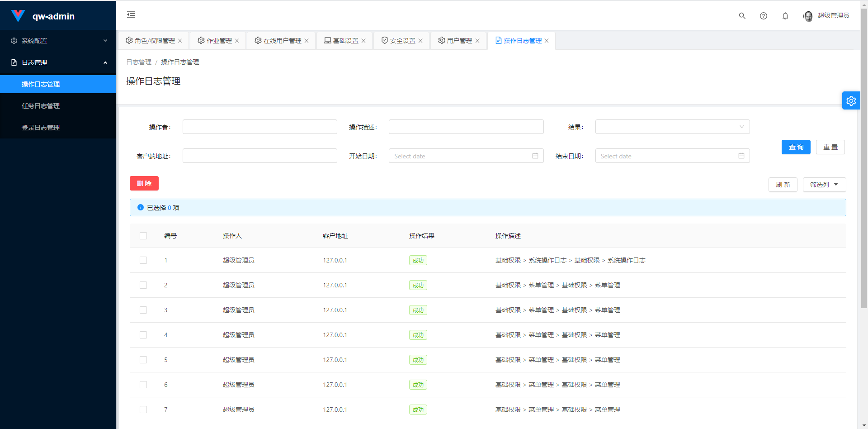The height and width of the screenshot is (429, 868).
Task: Switch to the 作业管理 tab
Action: point(219,41)
